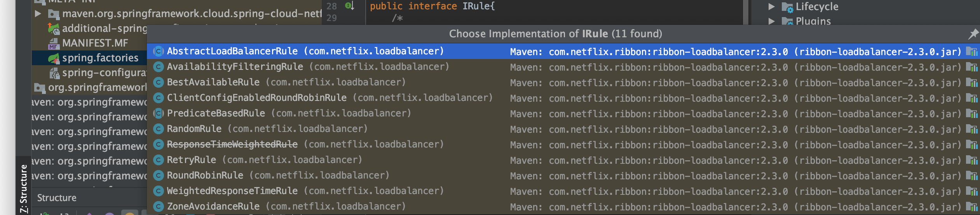Pick deprecated ResponseTimeWeightedRule entry

point(232,144)
